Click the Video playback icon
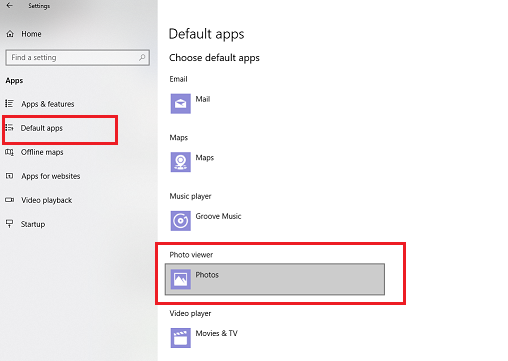Screen dimensions: 508x361 click(x=9, y=200)
